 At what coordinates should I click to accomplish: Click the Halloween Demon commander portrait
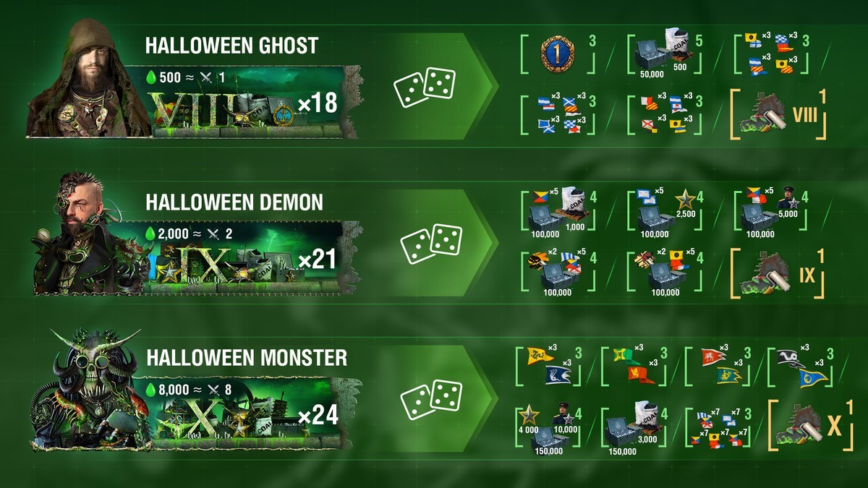[x=87, y=233]
